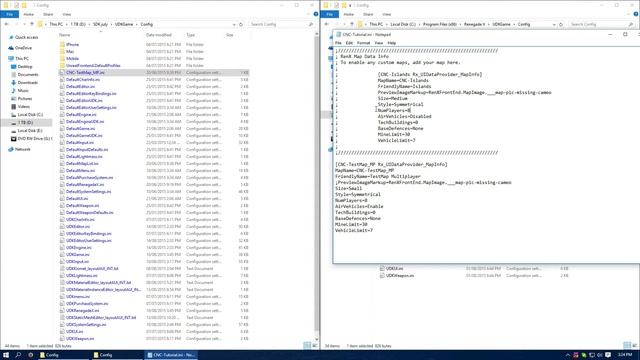Sort files by the Type column header
Screen dimensions: 640x360
pos(191,35)
